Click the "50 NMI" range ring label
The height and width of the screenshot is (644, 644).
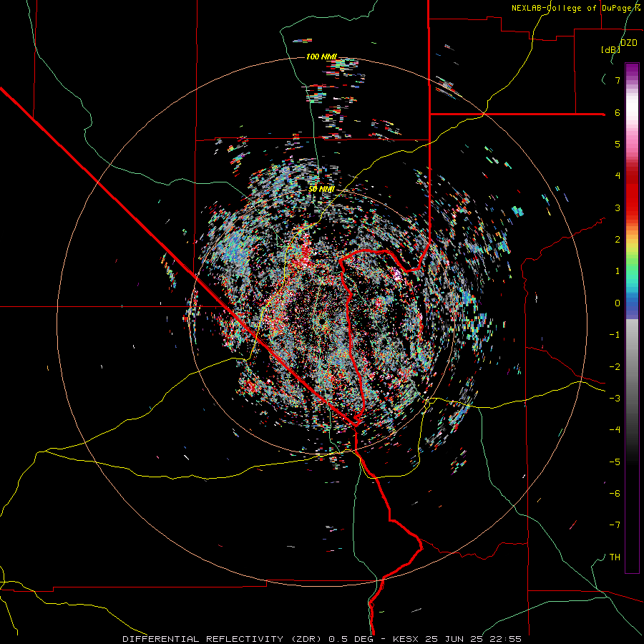coord(321,189)
